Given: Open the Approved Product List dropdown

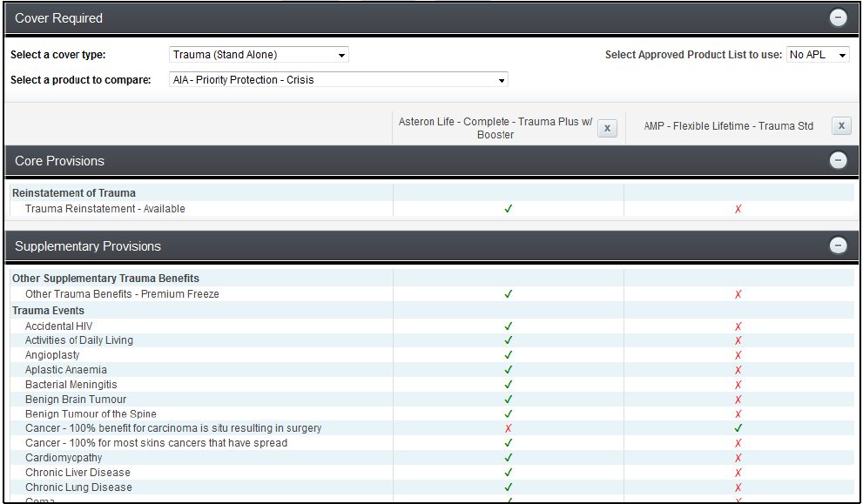Looking at the screenshot, I should [x=818, y=55].
